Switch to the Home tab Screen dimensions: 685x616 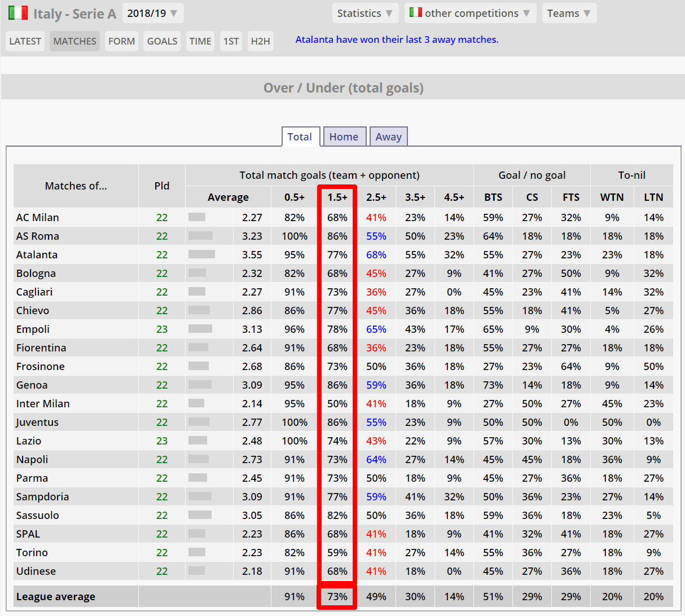[344, 137]
